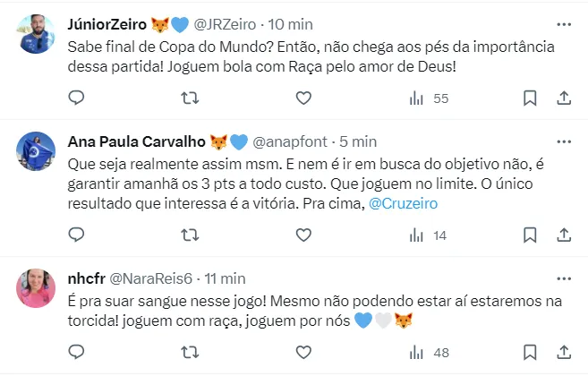Bookmark JúniorZeiro's tweet
Viewport: 588px width, 376px height.
point(529,98)
